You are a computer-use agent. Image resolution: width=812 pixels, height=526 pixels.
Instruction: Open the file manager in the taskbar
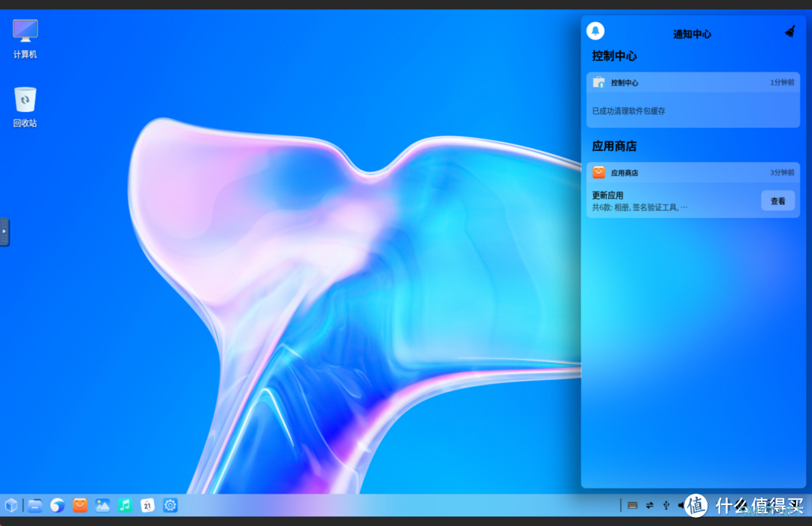point(35,505)
